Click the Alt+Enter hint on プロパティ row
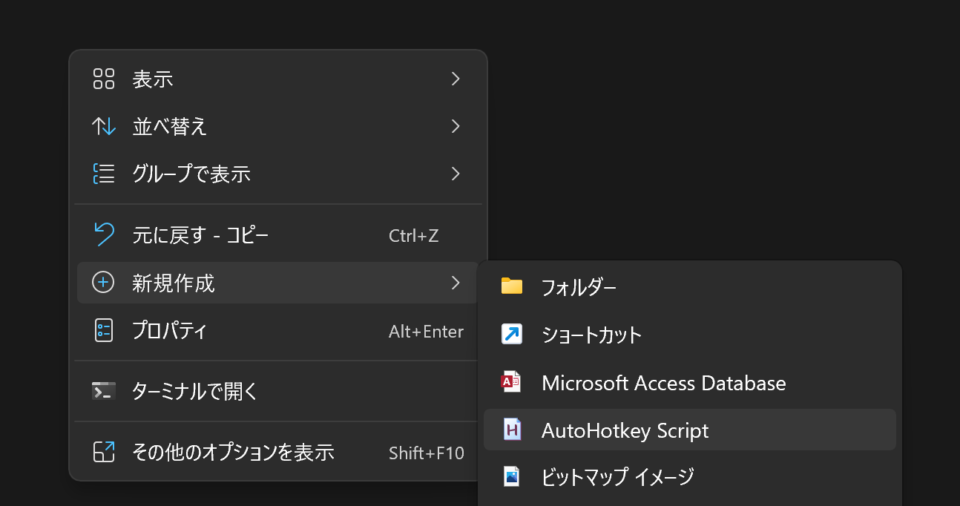The image size is (960, 506). point(425,331)
